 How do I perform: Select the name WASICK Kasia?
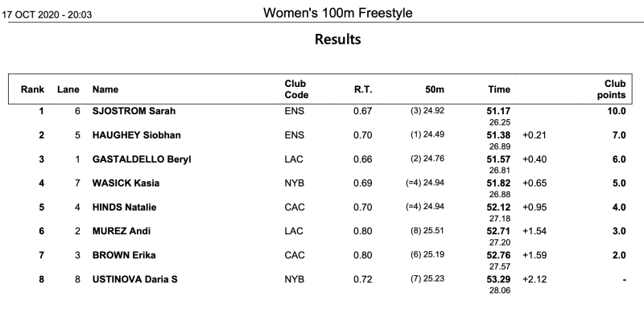click(x=126, y=183)
